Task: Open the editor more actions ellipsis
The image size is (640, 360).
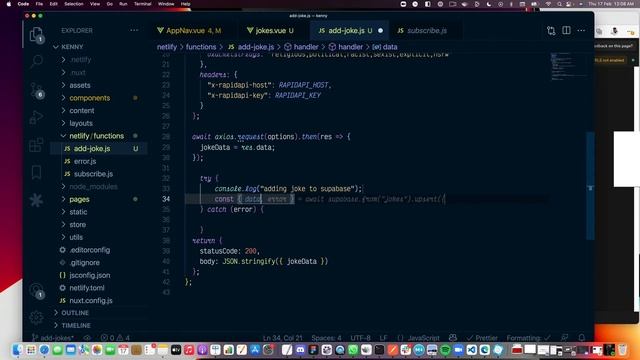Action: [x=581, y=31]
